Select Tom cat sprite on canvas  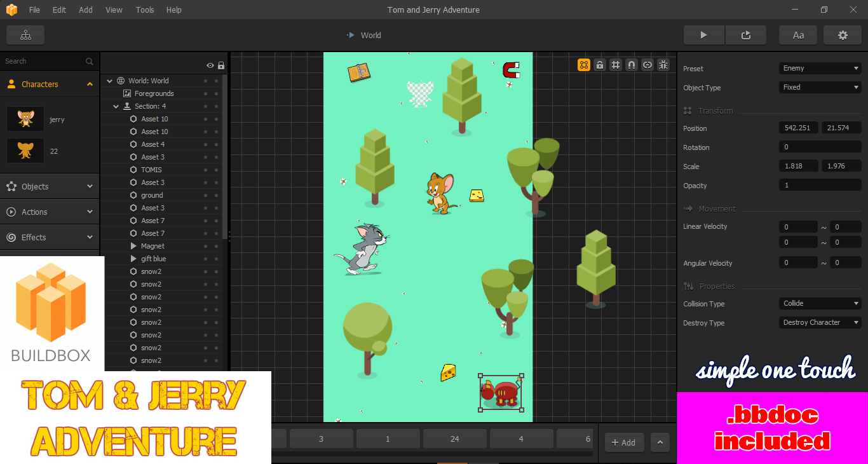coord(362,249)
